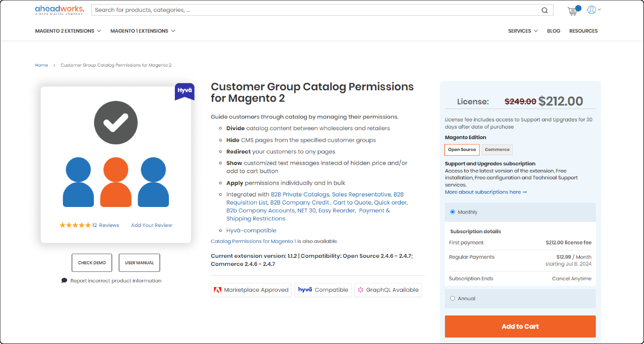
Task: Click the Hyvä badge on product image
Action: coord(185,91)
